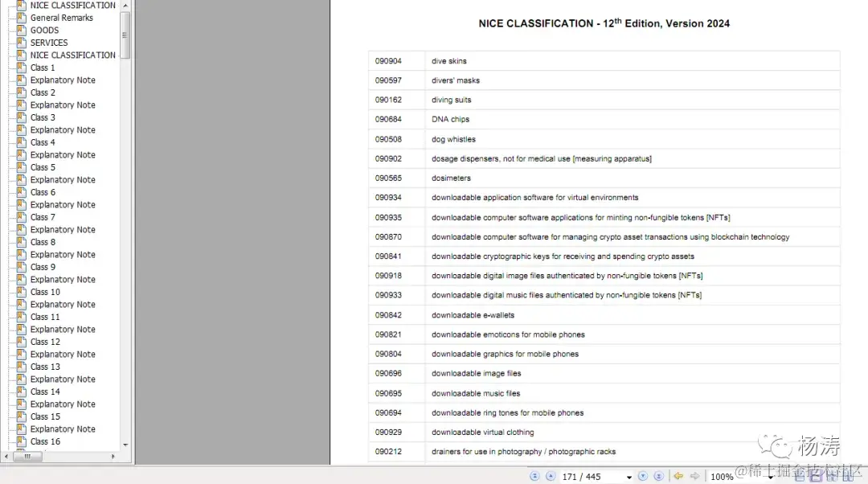Click the cell 090696
868x484 pixels.
click(388, 373)
